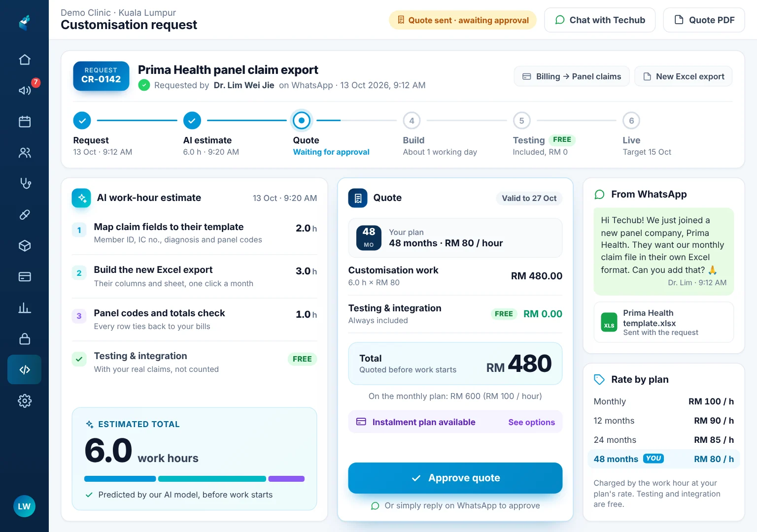The image size is (757, 532).
Task: Click the Map claim fields to their template row
Action: [x=194, y=233]
